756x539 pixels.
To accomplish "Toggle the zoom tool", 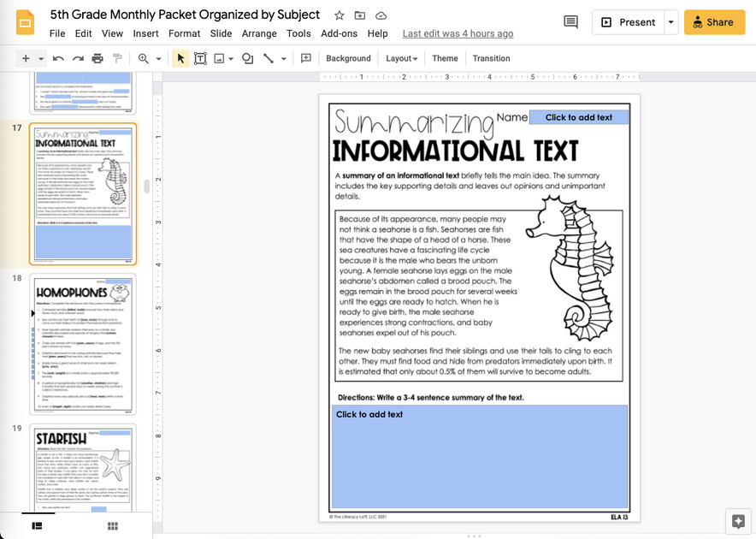I will click(142, 58).
